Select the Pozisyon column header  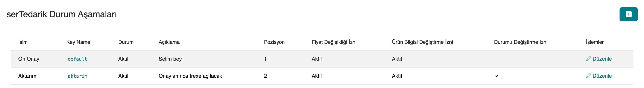[274, 42]
